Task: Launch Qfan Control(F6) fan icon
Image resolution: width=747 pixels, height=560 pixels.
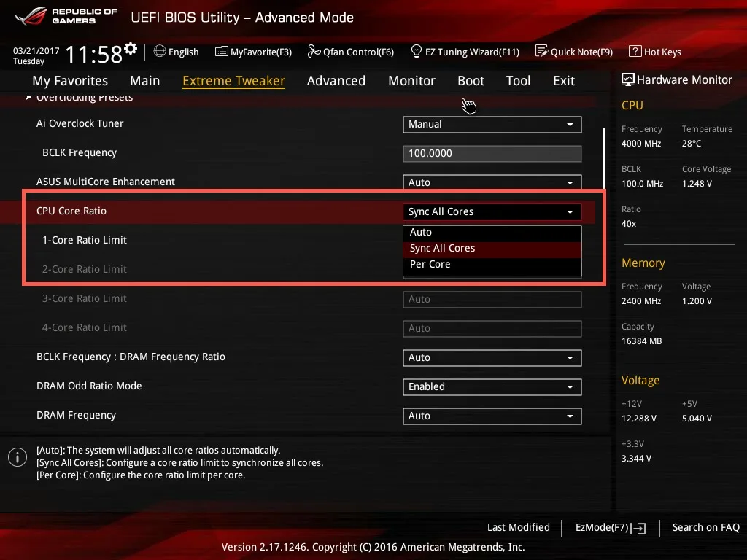Action: tap(314, 51)
